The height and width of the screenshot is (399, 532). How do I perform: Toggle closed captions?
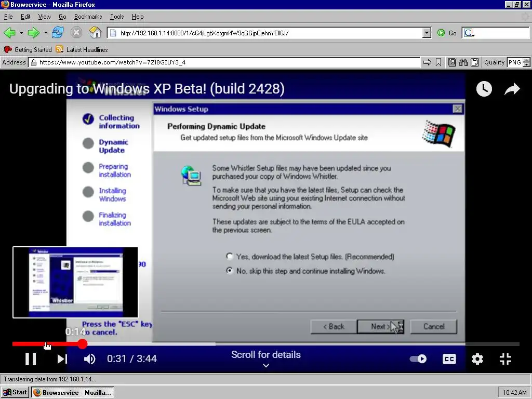tap(449, 359)
